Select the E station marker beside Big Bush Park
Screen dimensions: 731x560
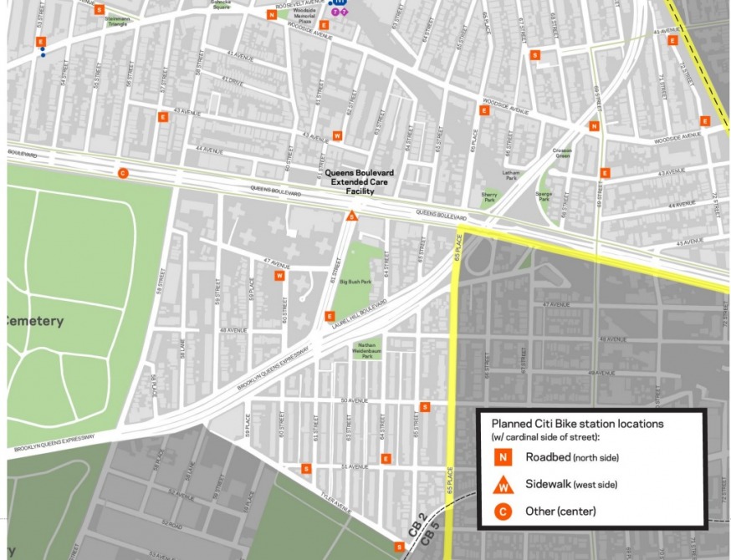(x=330, y=316)
